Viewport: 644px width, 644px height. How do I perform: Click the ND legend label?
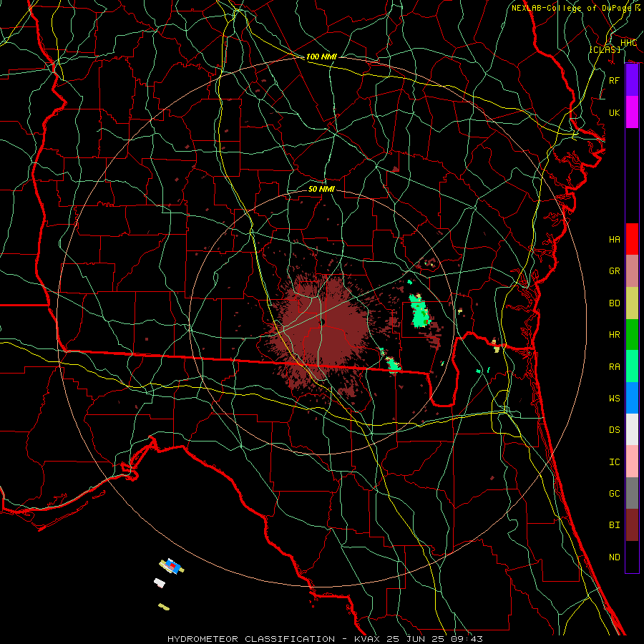pyautogui.click(x=614, y=557)
